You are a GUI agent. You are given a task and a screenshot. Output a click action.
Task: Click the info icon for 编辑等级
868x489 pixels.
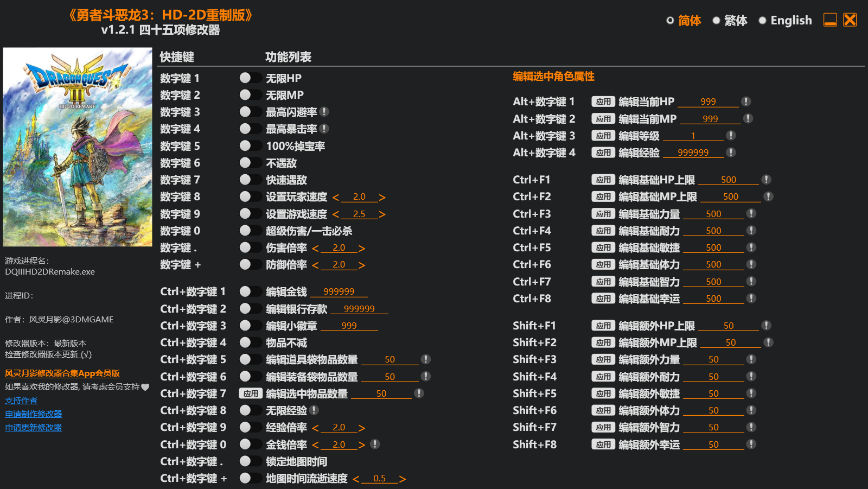(x=731, y=135)
